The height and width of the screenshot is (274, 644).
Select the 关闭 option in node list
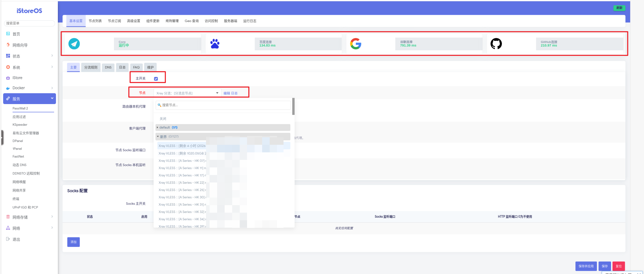(x=163, y=119)
